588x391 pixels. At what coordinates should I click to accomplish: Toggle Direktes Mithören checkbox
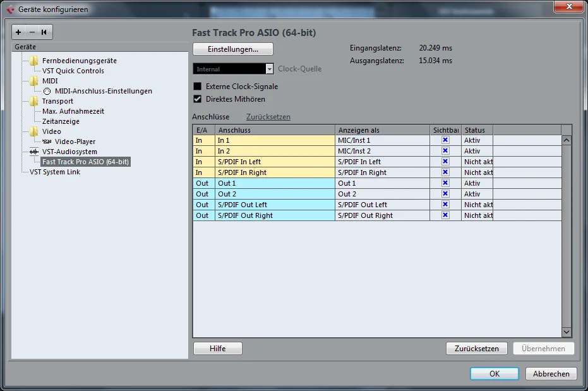click(197, 99)
